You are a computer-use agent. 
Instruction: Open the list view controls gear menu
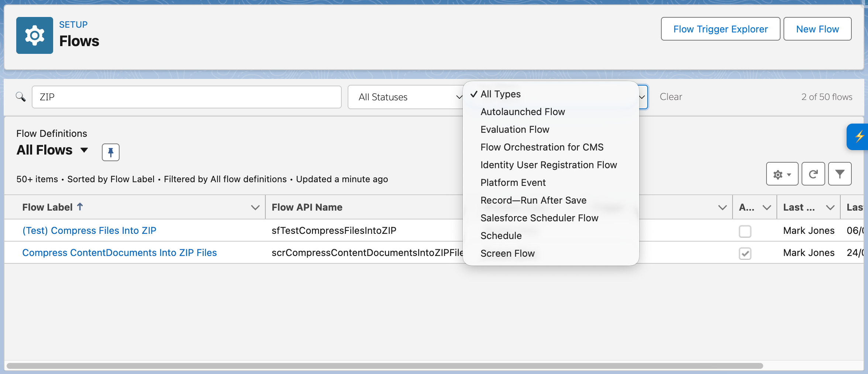782,174
